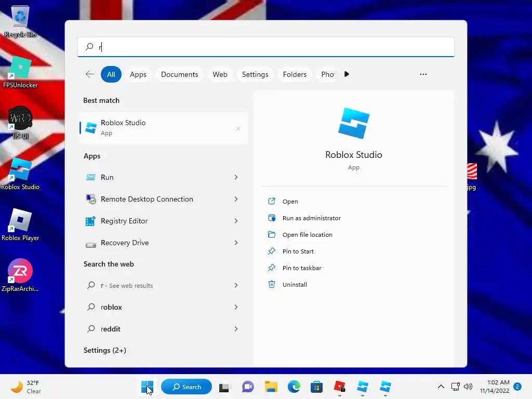This screenshot has width=532, height=399.
Task: Open the red Roblox app in taskbar
Action: 340,387
